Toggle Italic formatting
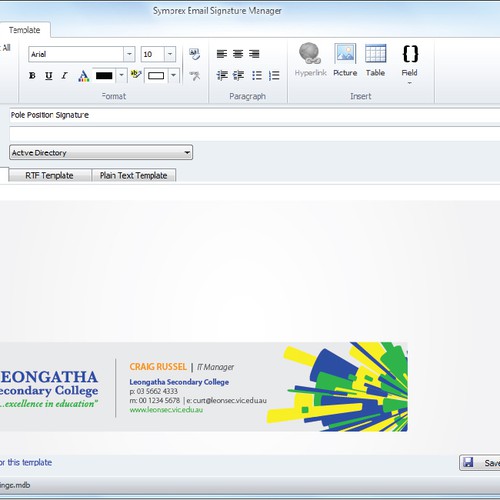The width and height of the screenshot is (500, 500). coord(65,76)
